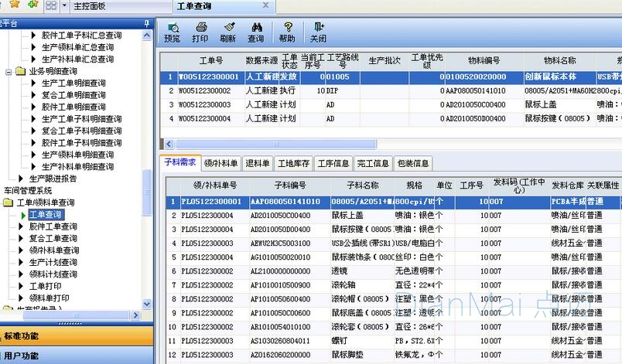Open the 查询 binoculars search tool
Screen dimensions: 622x364
(x=256, y=32)
